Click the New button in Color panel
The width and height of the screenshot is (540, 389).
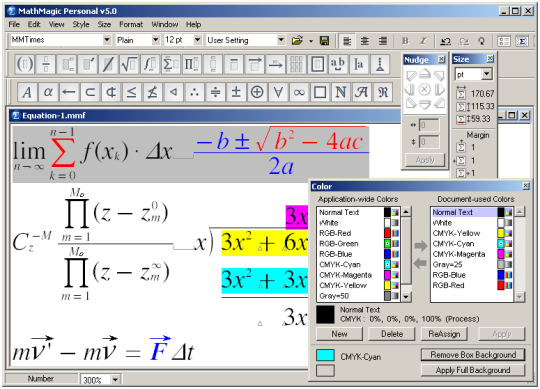pyautogui.click(x=340, y=334)
